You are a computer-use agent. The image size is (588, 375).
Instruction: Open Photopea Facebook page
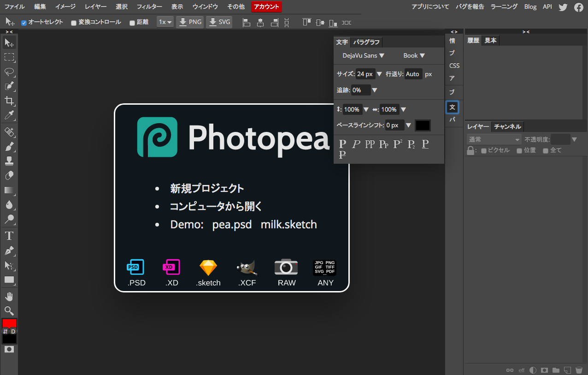pyautogui.click(x=578, y=7)
